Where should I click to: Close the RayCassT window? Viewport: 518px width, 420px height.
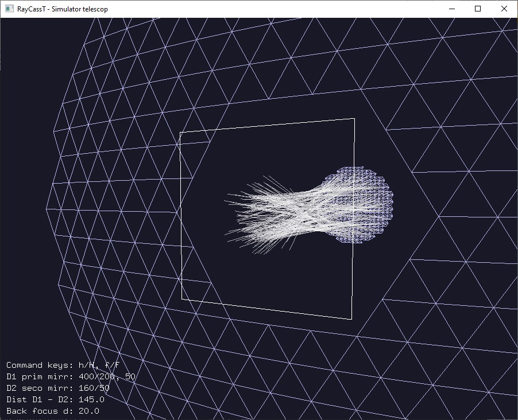pos(504,9)
